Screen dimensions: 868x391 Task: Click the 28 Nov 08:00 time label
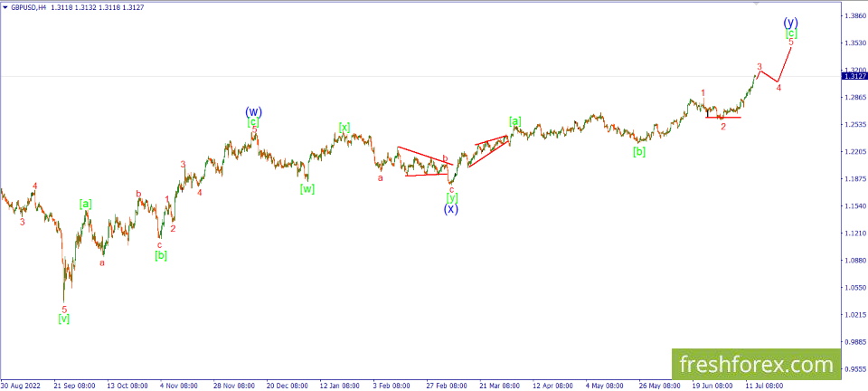pos(233,385)
